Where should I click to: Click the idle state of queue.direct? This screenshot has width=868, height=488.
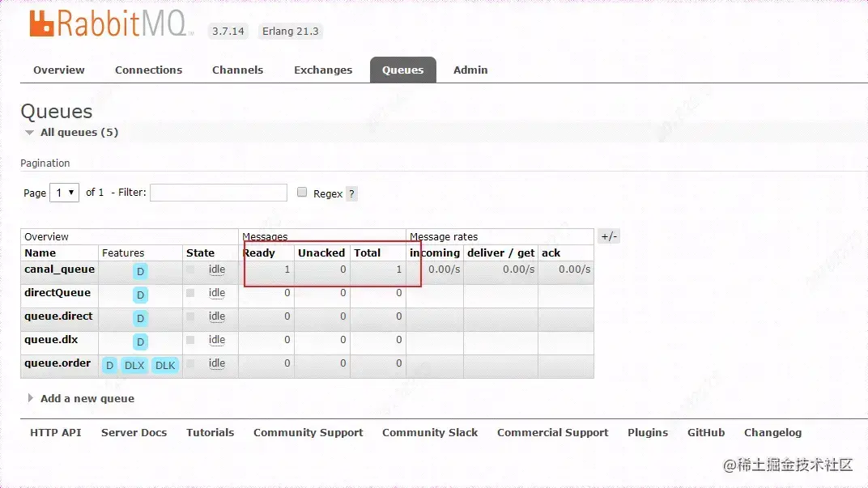217,316
